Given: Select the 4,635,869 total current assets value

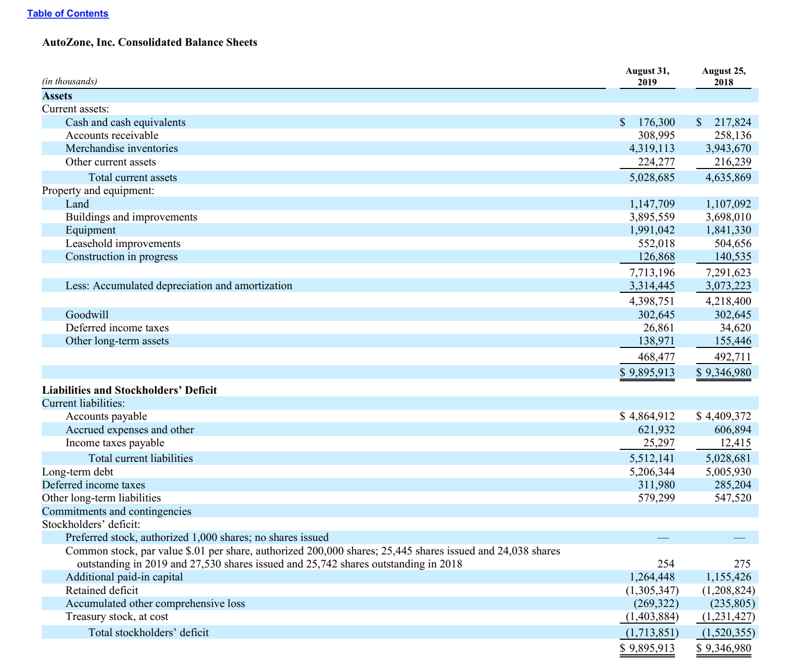Looking at the screenshot, I should tap(729, 177).
